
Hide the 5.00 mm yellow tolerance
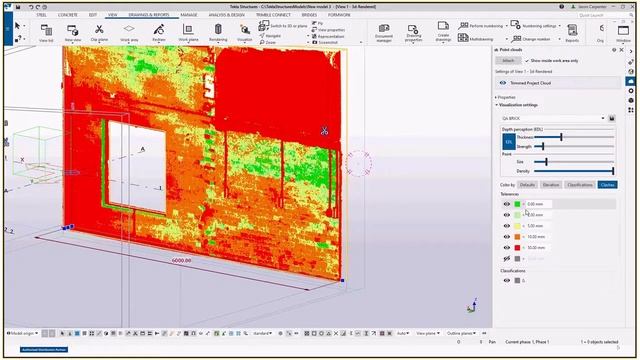click(507, 226)
